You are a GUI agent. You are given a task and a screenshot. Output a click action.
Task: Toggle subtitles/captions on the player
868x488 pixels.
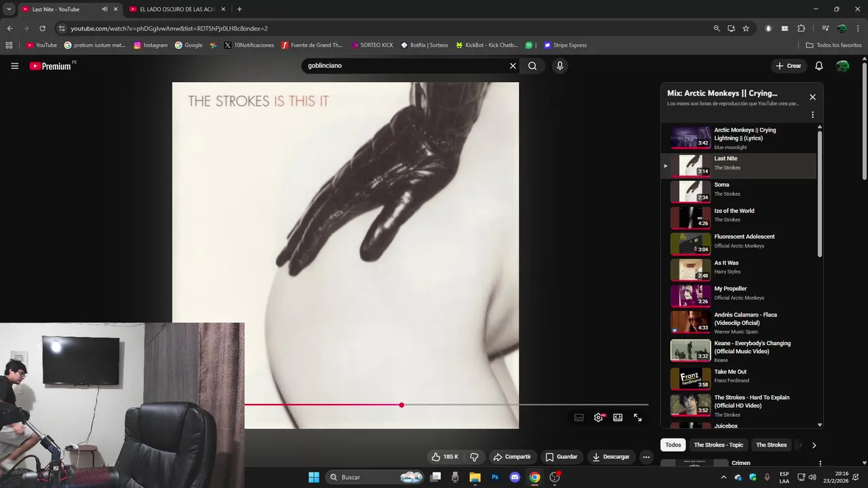click(x=579, y=418)
